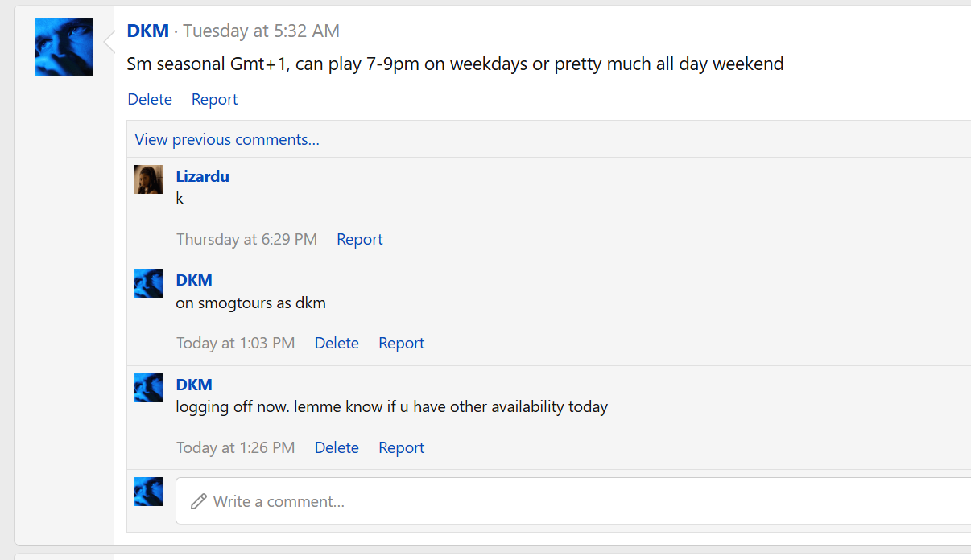971x560 pixels.
Task: Click inside the 'Write a comment...' field
Action: click(573, 501)
